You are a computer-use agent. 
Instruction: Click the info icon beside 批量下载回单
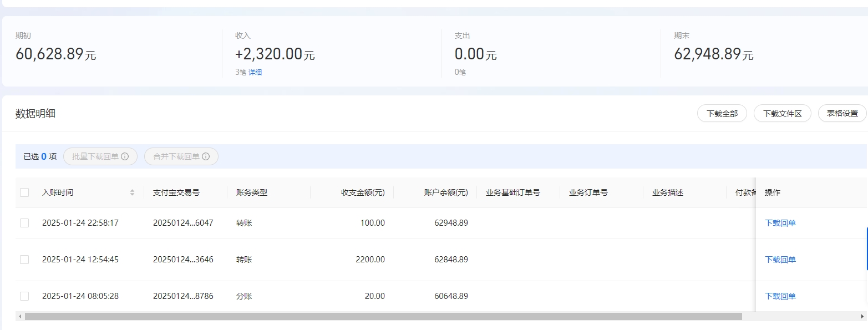tap(125, 156)
